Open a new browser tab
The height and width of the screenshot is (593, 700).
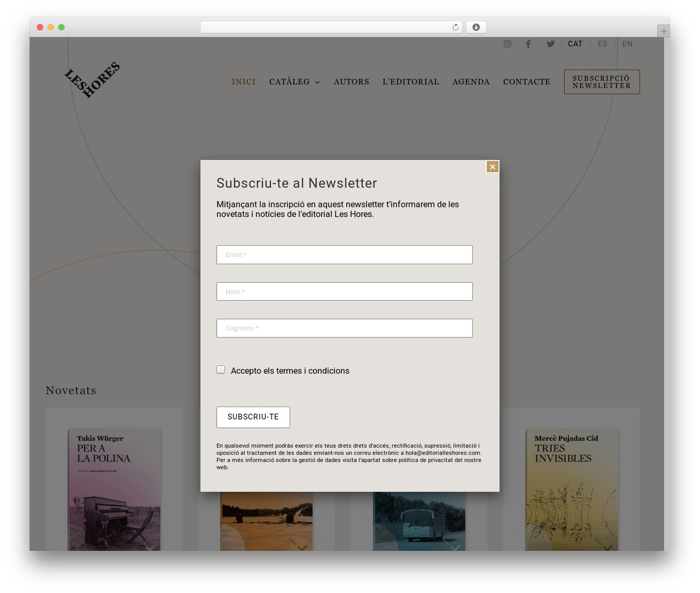point(663,31)
